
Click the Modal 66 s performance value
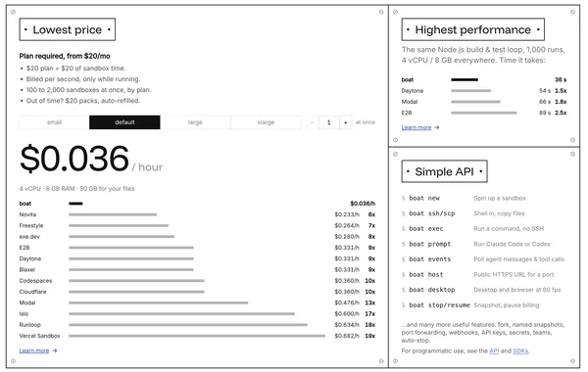click(x=545, y=102)
